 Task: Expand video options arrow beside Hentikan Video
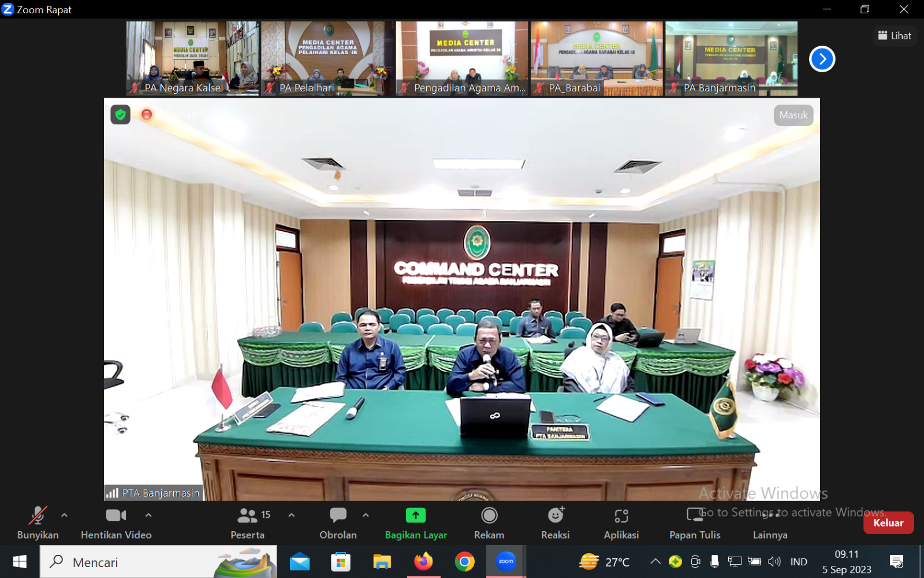click(148, 514)
